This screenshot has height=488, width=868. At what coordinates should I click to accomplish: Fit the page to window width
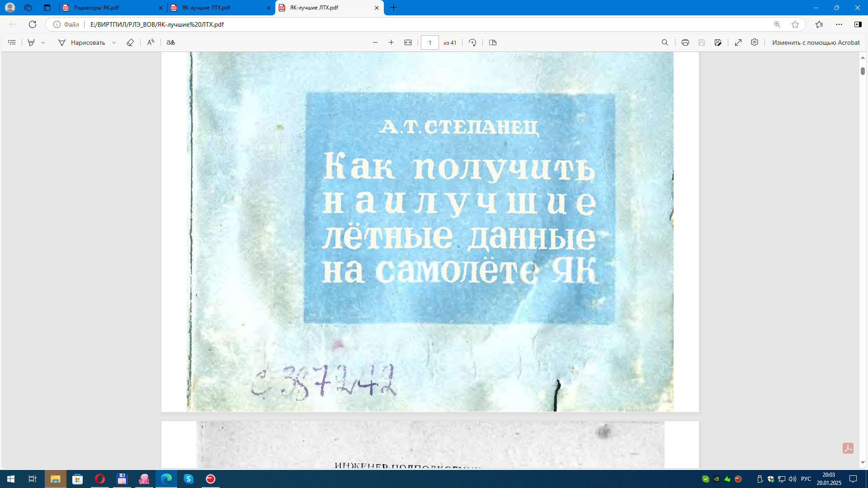(408, 42)
